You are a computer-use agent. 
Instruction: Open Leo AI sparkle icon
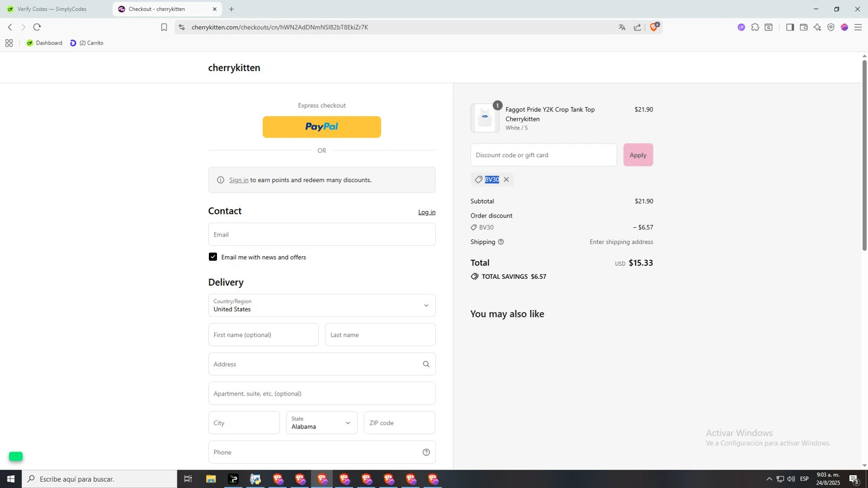(817, 27)
